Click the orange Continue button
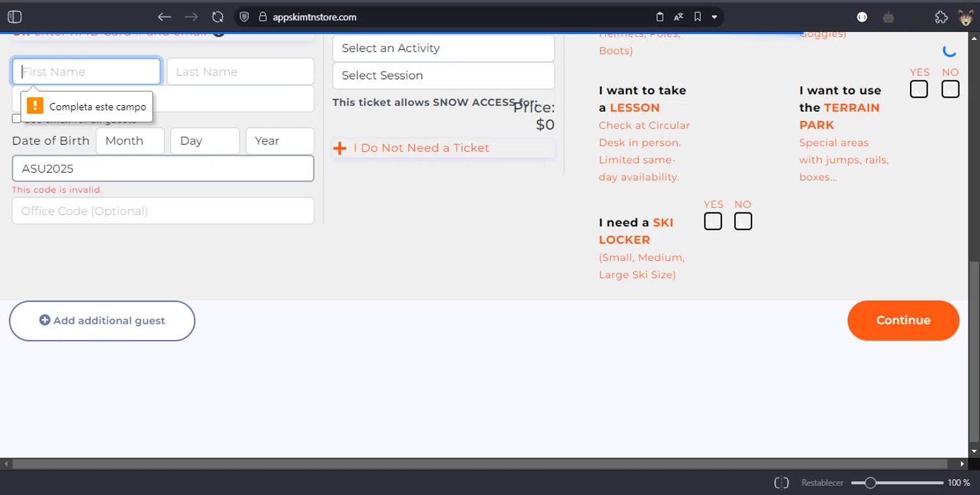The height and width of the screenshot is (495, 980). pos(904,320)
